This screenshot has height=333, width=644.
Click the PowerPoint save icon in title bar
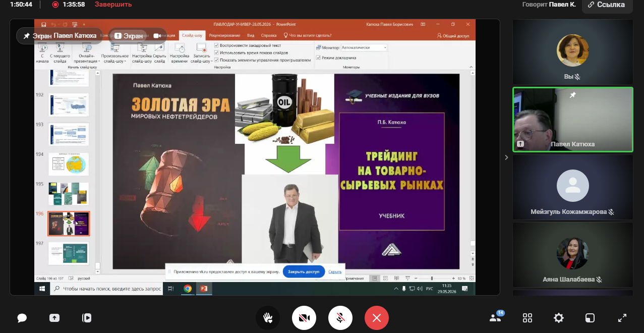[x=44, y=24]
